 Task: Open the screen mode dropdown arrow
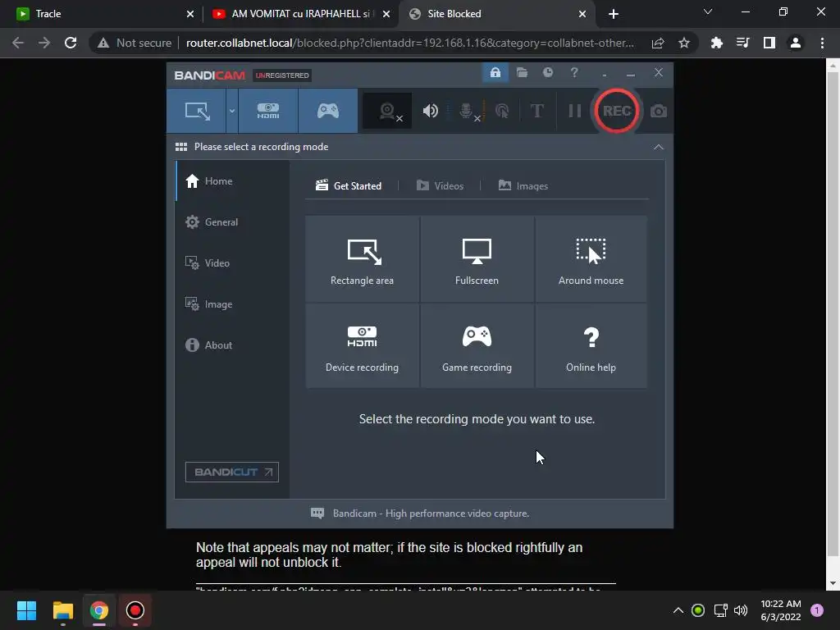[232, 111]
